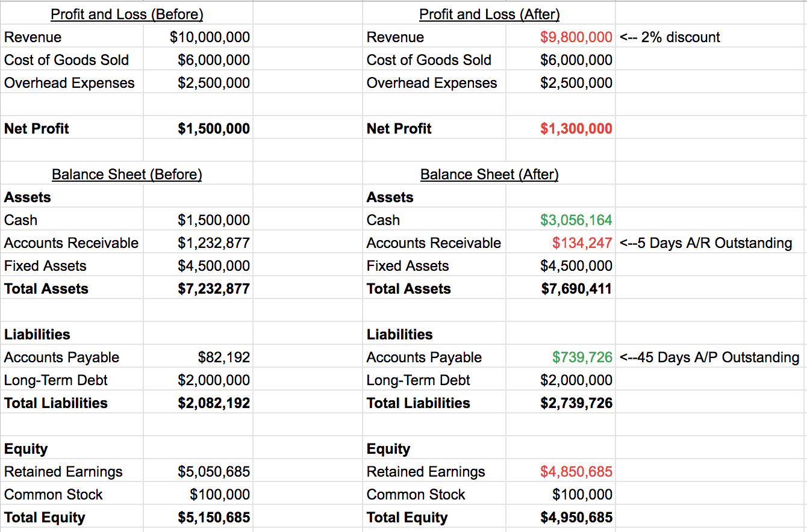807x532 pixels.
Task: Click the Before Cash value $1,500,000
Action: click(214, 220)
